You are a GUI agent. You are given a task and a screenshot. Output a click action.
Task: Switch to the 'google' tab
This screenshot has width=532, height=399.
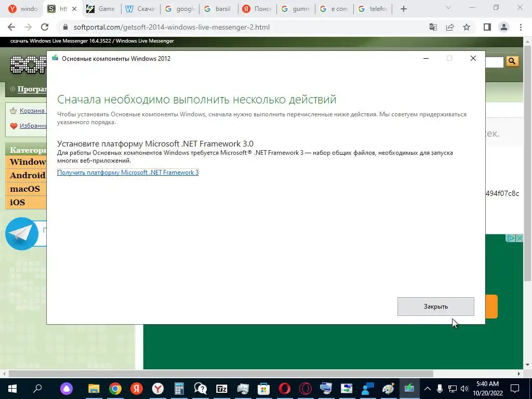(x=179, y=9)
